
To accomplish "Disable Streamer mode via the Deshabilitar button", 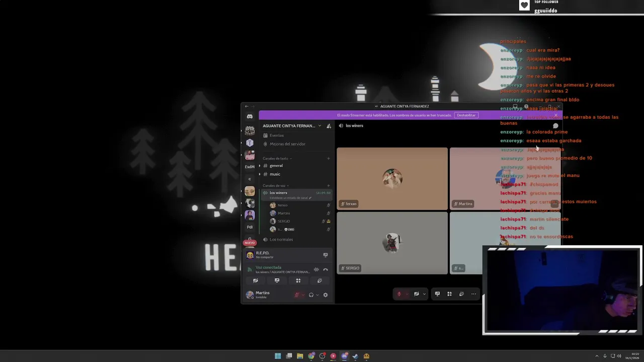I will (x=466, y=115).
